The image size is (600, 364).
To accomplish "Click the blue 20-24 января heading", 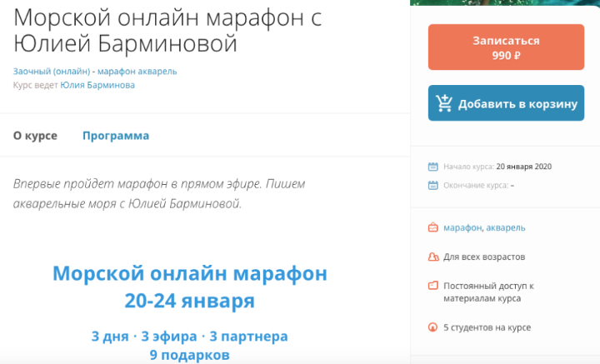I will tap(189, 300).
